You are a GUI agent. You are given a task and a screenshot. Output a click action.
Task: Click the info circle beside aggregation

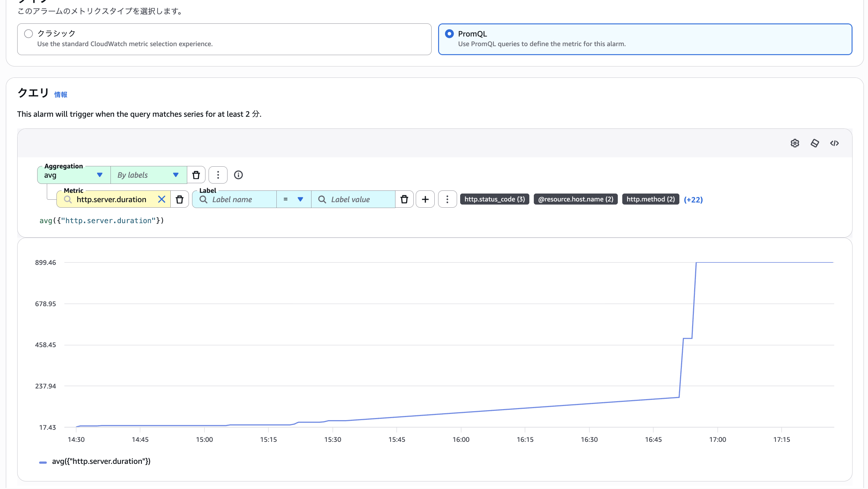click(x=238, y=175)
